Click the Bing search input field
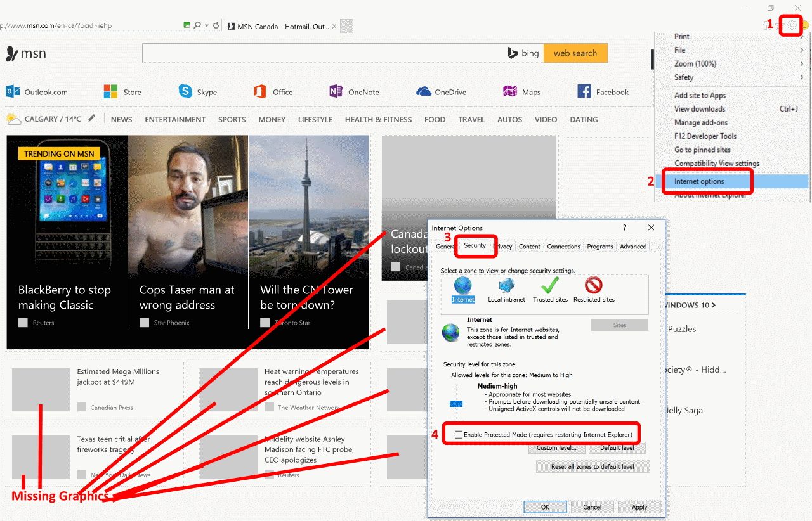Viewport: 812px width, 521px height. click(x=324, y=54)
